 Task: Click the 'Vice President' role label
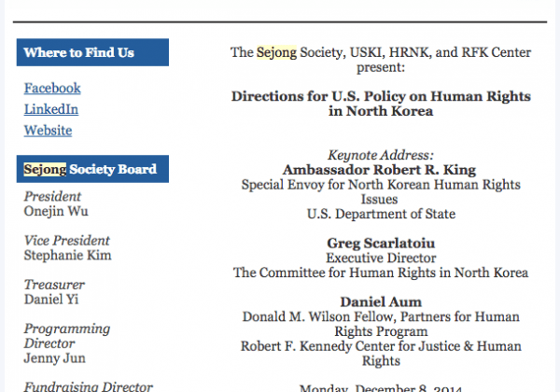[x=66, y=241]
